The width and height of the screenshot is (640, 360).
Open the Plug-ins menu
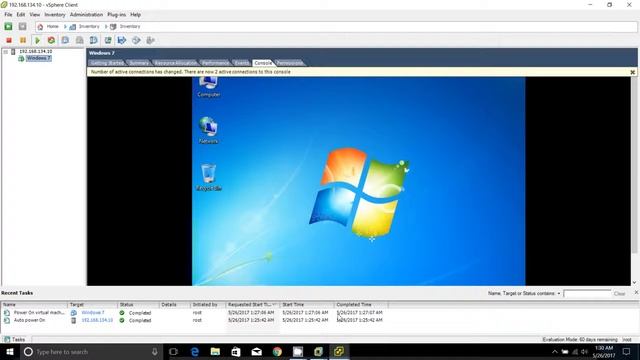click(x=117, y=15)
